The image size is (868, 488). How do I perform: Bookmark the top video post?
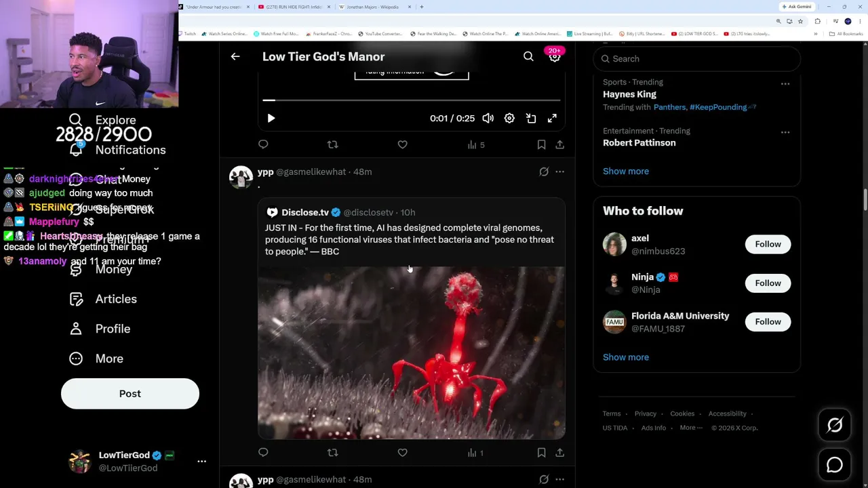(x=541, y=144)
